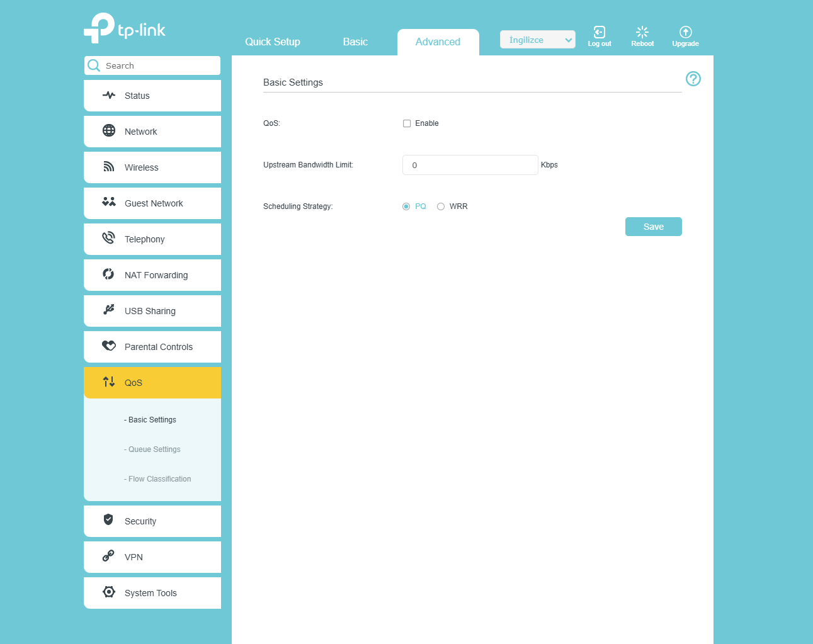Open the Status menu

point(152,96)
